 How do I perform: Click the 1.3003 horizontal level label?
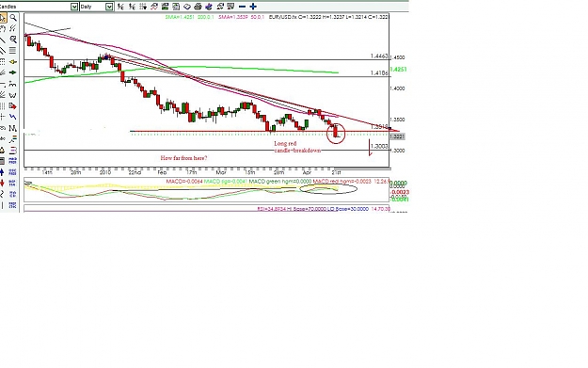379,146
